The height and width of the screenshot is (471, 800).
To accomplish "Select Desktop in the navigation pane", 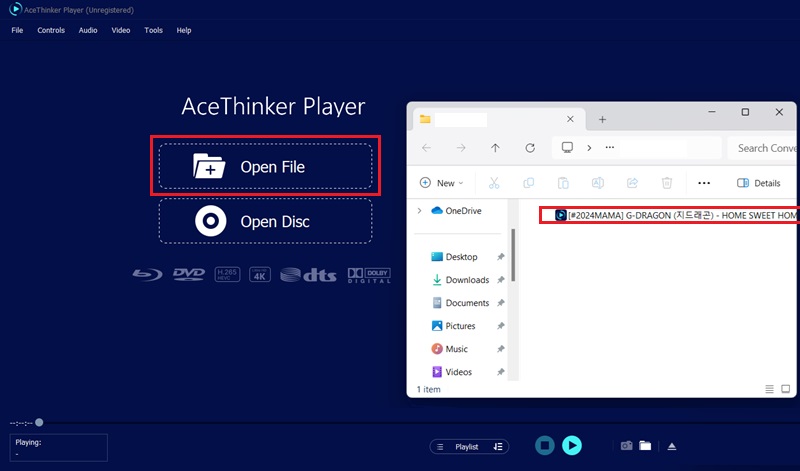I will tap(454, 257).
